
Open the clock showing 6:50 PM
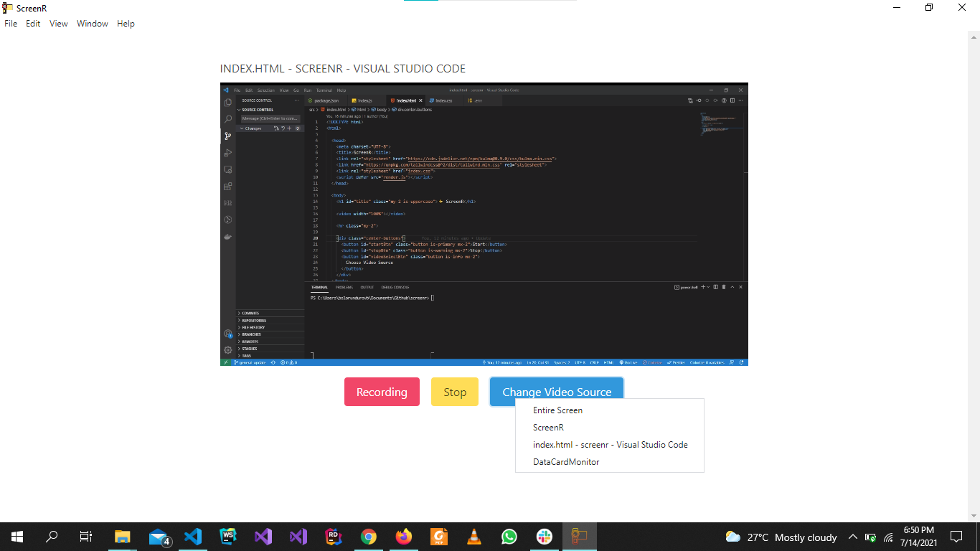(x=918, y=537)
